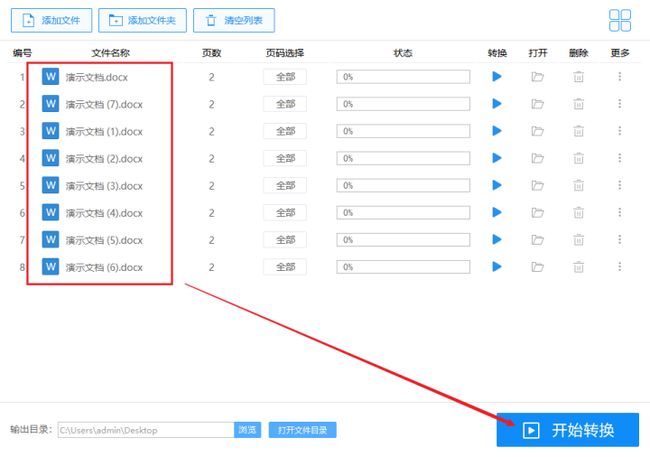Open more options for 演示文档 (7).docx
This screenshot has height=457, width=650.
pos(620,104)
